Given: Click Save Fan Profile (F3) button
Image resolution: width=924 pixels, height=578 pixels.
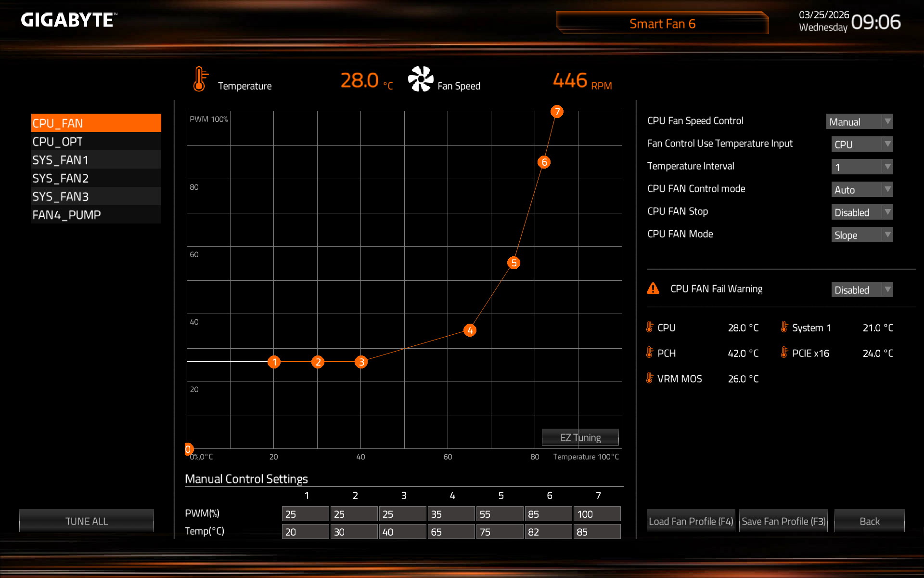Looking at the screenshot, I should 783,521.
